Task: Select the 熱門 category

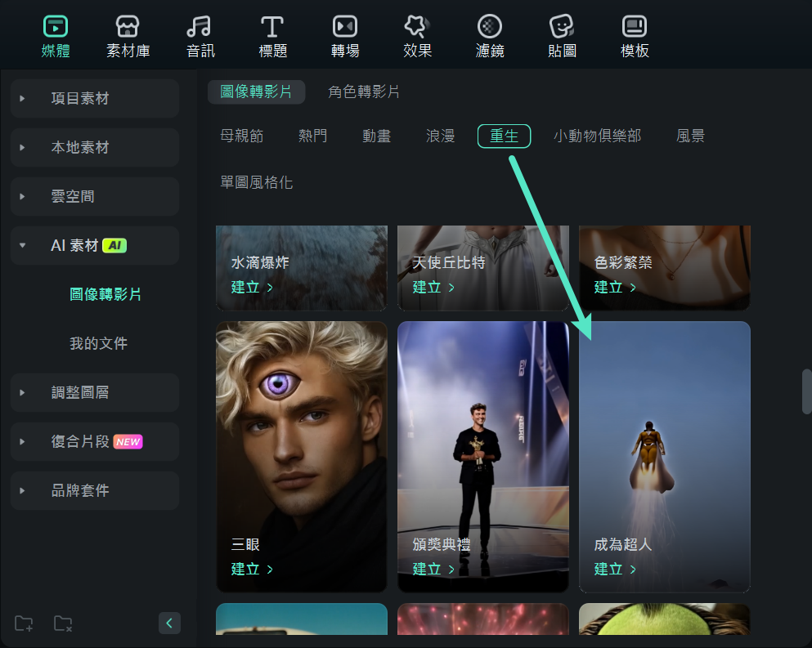Action: (x=313, y=136)
